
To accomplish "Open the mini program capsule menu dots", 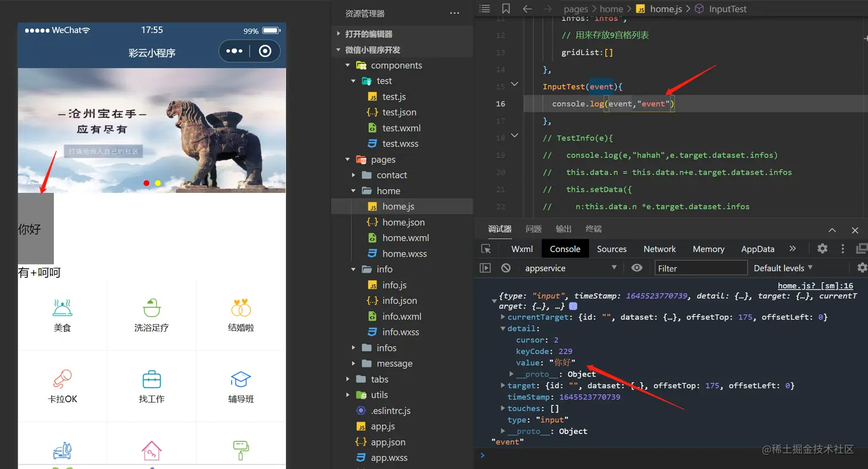I will click(x=234, y=51).
